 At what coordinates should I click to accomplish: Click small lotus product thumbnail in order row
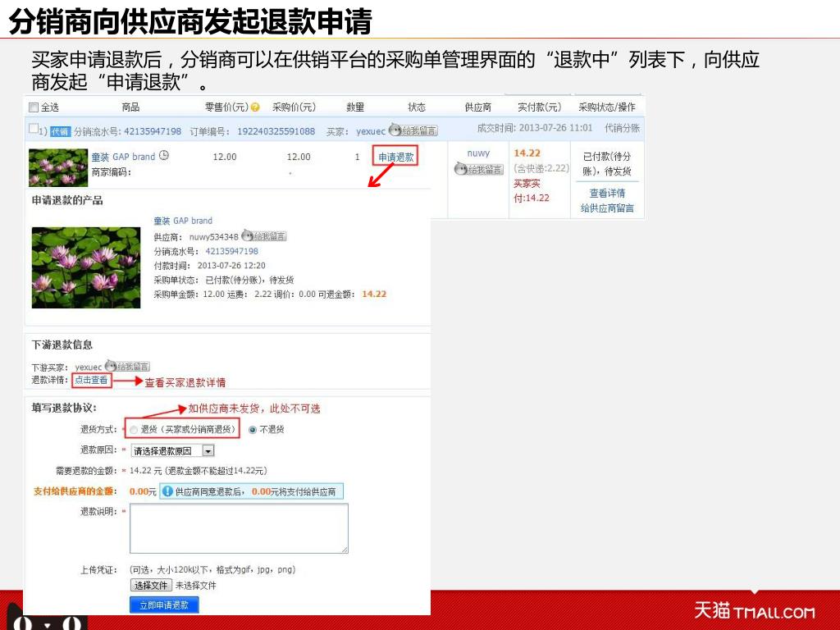[58, 167]
